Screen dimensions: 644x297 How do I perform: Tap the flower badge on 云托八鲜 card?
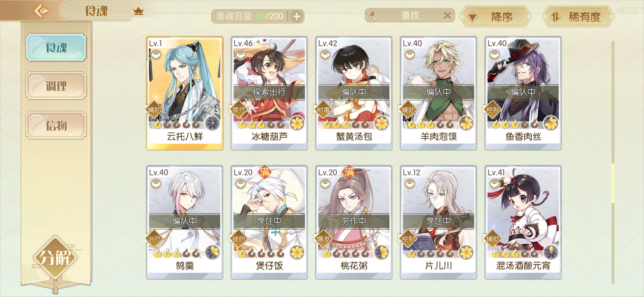tap(212, 123)
